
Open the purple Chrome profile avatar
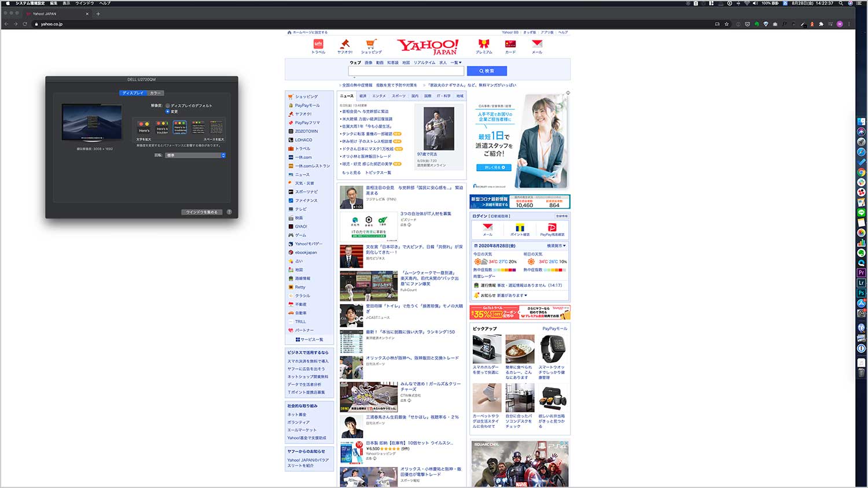[x=840, y=24]
